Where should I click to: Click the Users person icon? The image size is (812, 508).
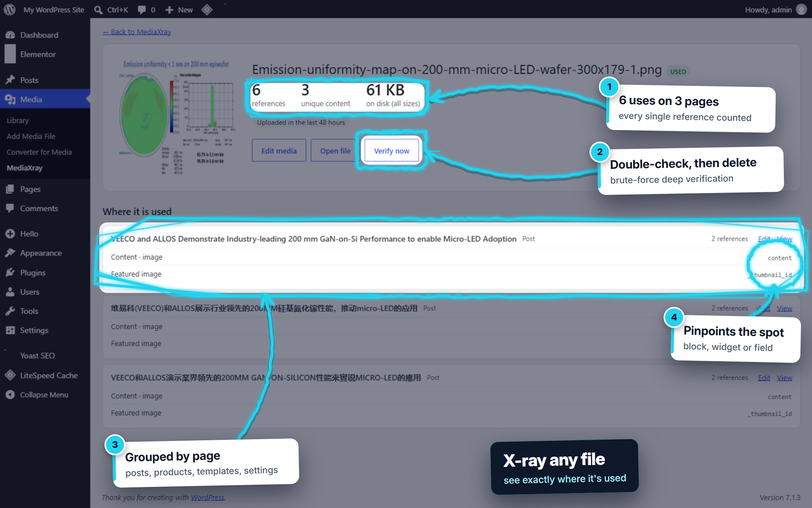pos(10,292)
